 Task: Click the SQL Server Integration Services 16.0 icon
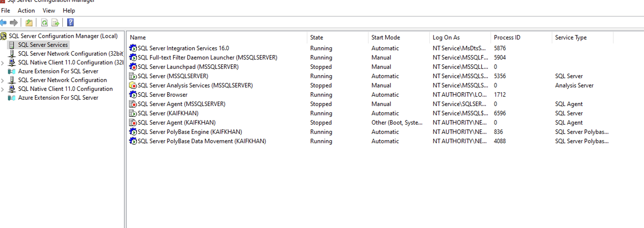[x=133, y=48]
